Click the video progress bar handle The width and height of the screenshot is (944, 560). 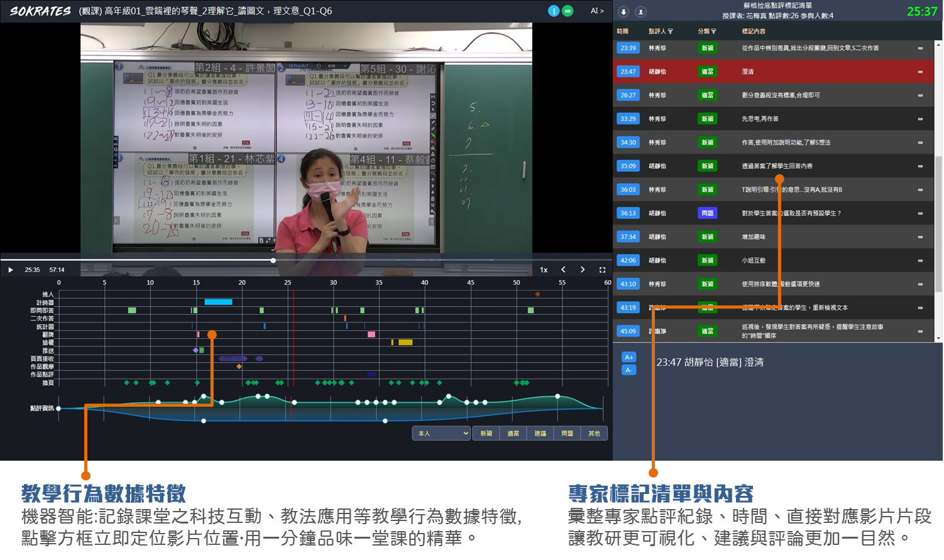[x=273, y=260]
